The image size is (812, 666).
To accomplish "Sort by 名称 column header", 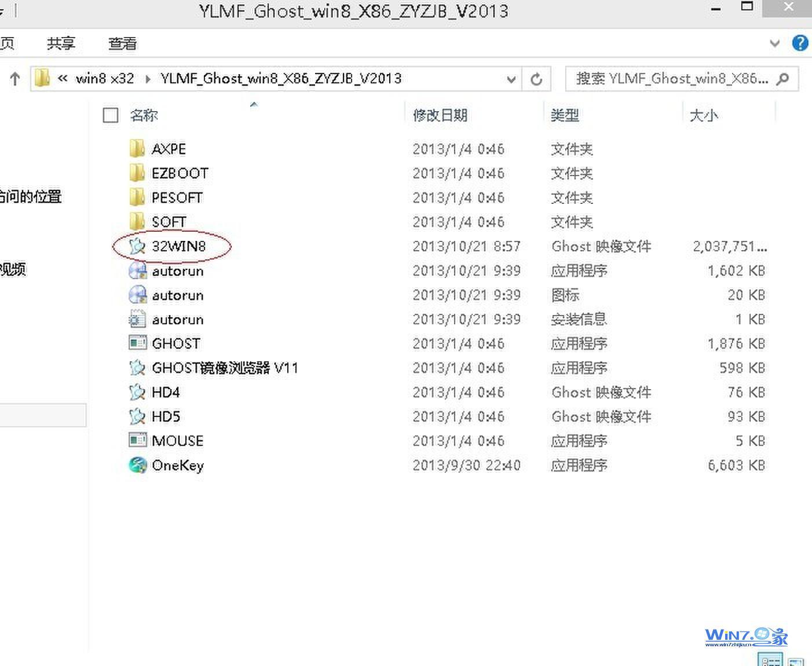I will coord(144,115).
